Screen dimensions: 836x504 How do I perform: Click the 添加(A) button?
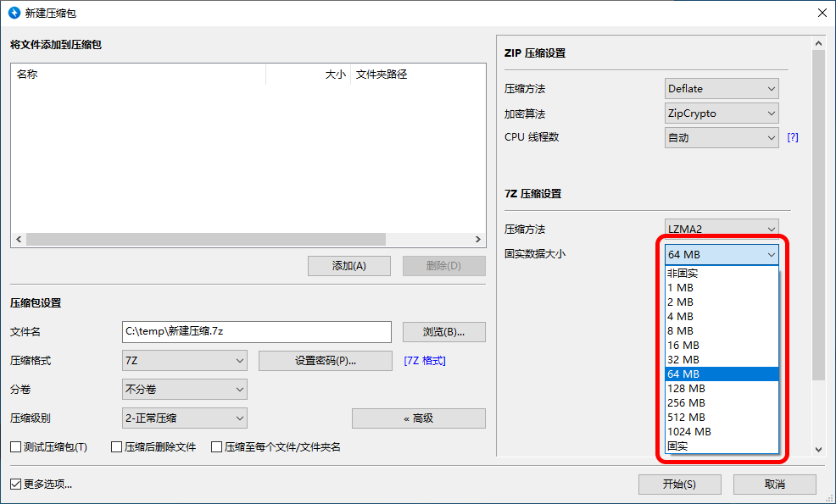point(349,266)
